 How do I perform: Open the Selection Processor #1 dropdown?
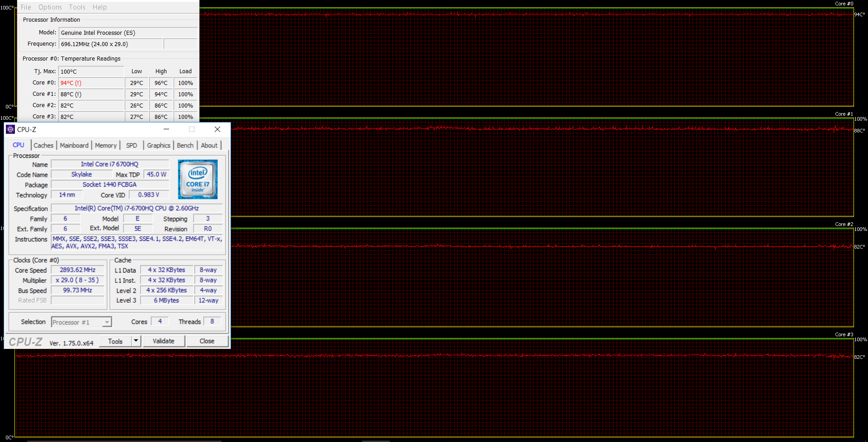81,322
